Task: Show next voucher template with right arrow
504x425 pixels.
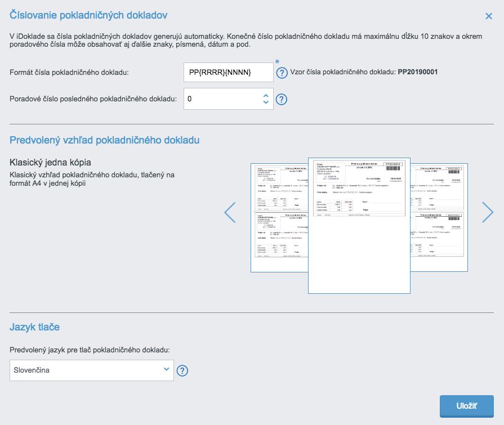Action: pyautogui.click(x=488, y=212)
